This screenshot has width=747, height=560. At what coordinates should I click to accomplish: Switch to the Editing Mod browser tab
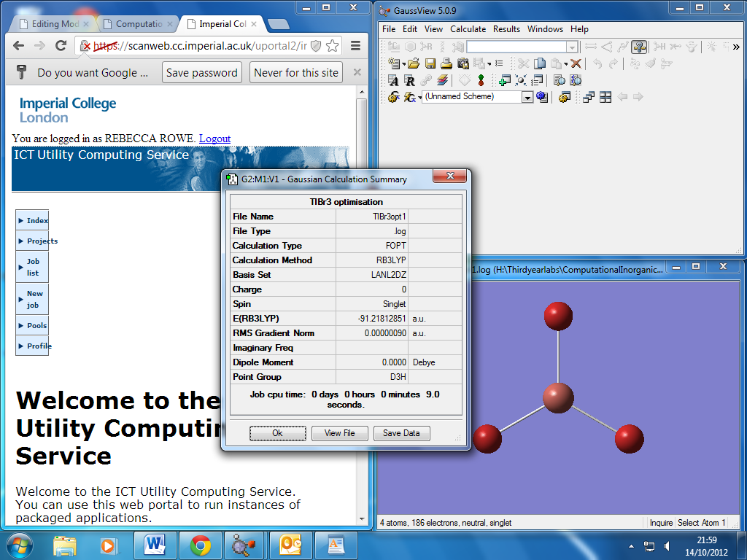click(54, 24)
